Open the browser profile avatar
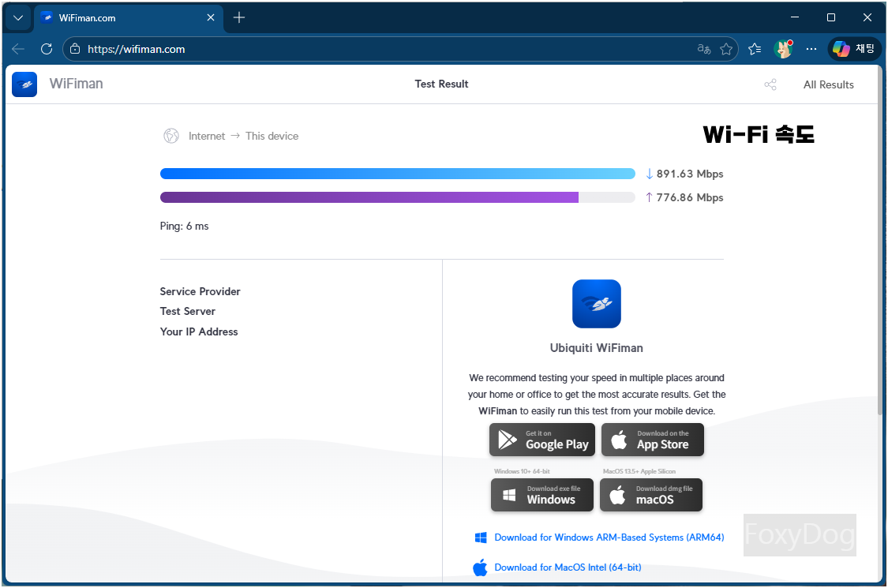888x588 pixels. (783, 49)
